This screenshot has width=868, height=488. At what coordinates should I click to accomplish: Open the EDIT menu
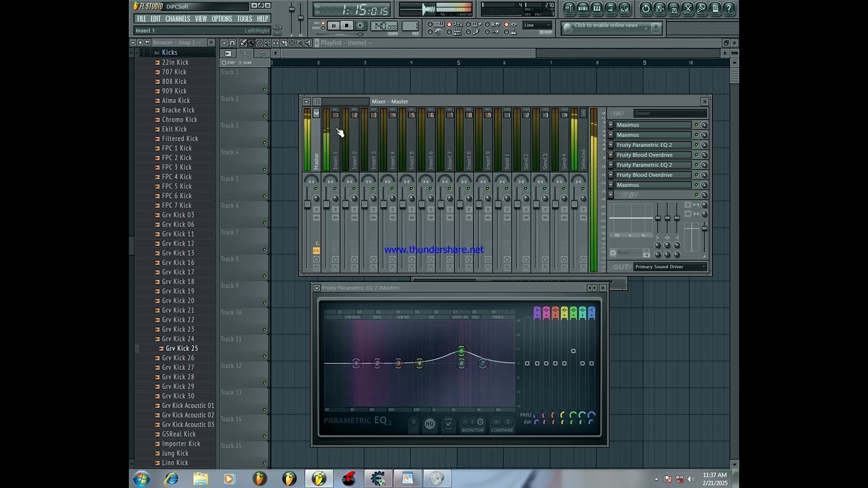[156, 19]
